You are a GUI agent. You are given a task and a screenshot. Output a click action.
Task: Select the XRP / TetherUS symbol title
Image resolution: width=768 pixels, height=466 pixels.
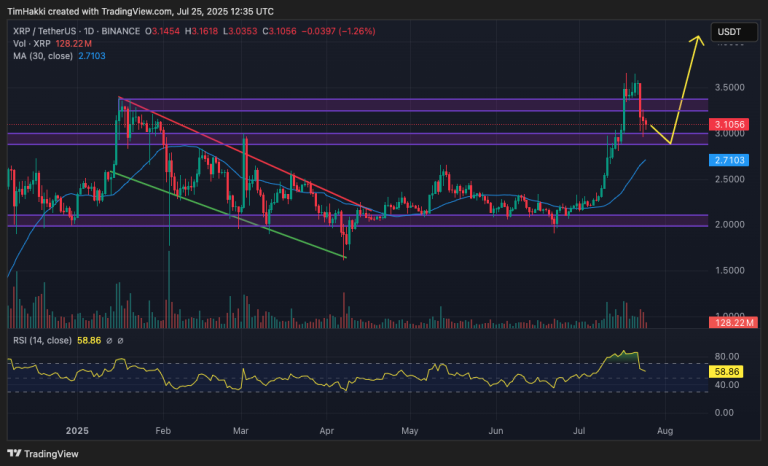45,31
